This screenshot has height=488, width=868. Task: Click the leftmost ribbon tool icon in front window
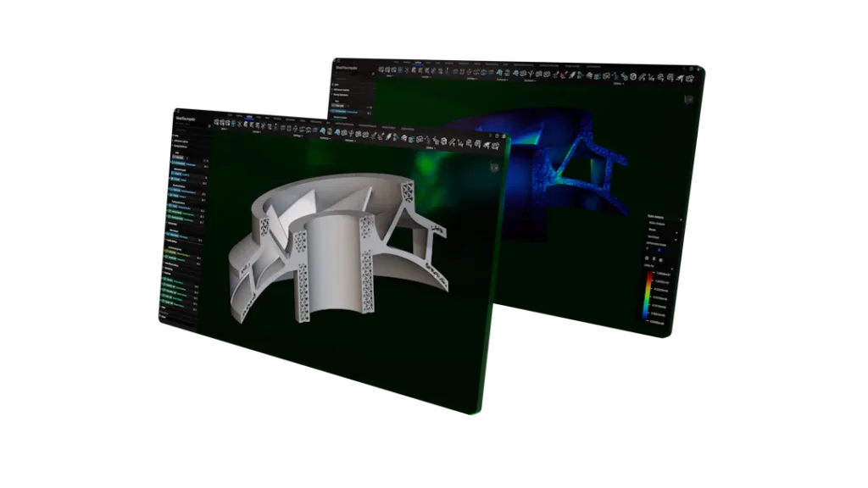click(x=216, y=122)
